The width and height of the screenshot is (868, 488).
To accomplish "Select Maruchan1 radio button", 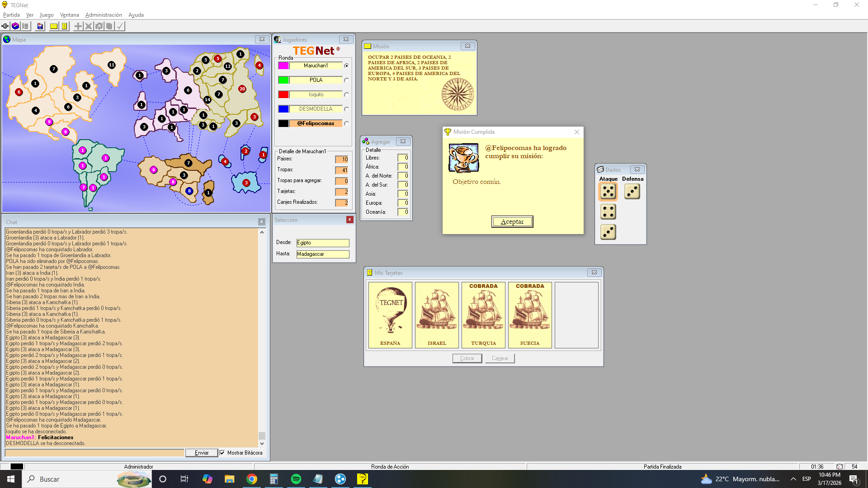I will (346, 66).
